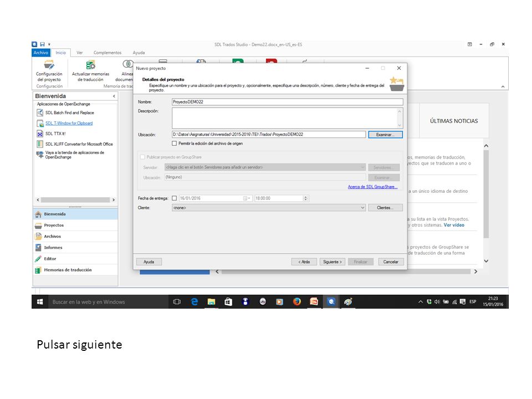The image size is (532, 399).
Task: Open the Clientes button
Action: coord(386,208)
